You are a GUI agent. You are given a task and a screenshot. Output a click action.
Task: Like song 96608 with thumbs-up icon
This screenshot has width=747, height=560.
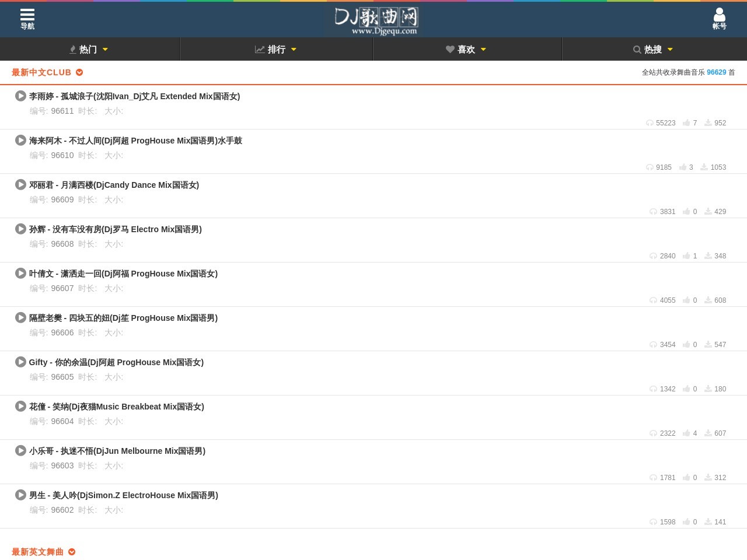686,256
